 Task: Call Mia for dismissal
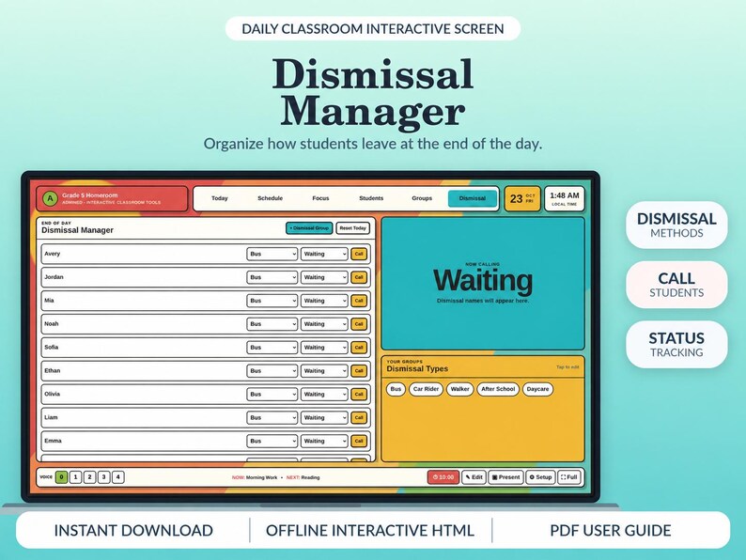359,301
